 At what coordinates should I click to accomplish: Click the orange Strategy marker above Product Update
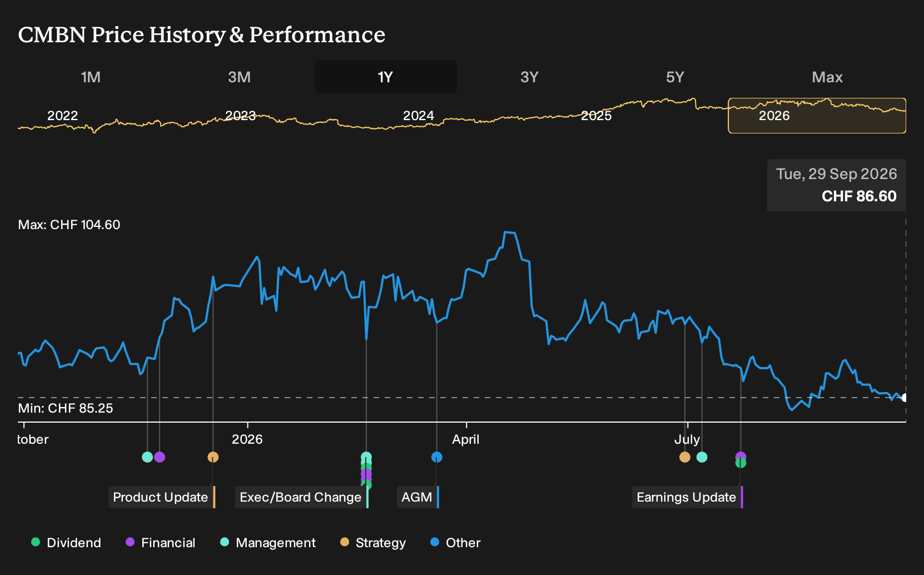coord(213,457)
